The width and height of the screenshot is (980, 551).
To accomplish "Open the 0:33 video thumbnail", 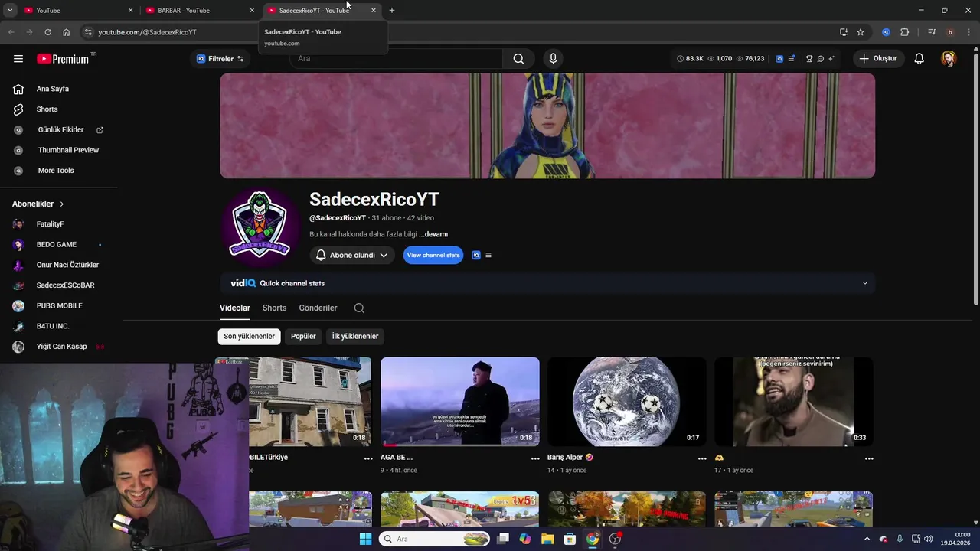I will [794, 402].
